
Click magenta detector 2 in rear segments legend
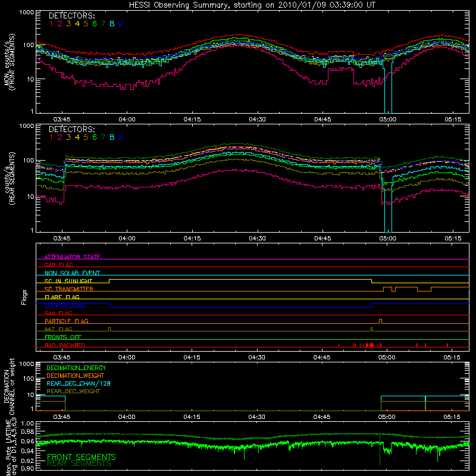(x=60, y=137)
